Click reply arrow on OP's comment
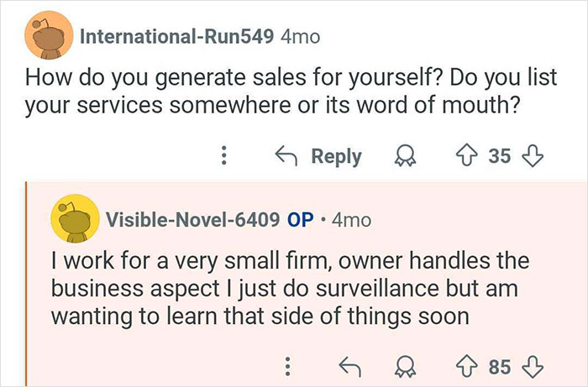The width and height of the screenshot is (588, 387). click(348, 365)
